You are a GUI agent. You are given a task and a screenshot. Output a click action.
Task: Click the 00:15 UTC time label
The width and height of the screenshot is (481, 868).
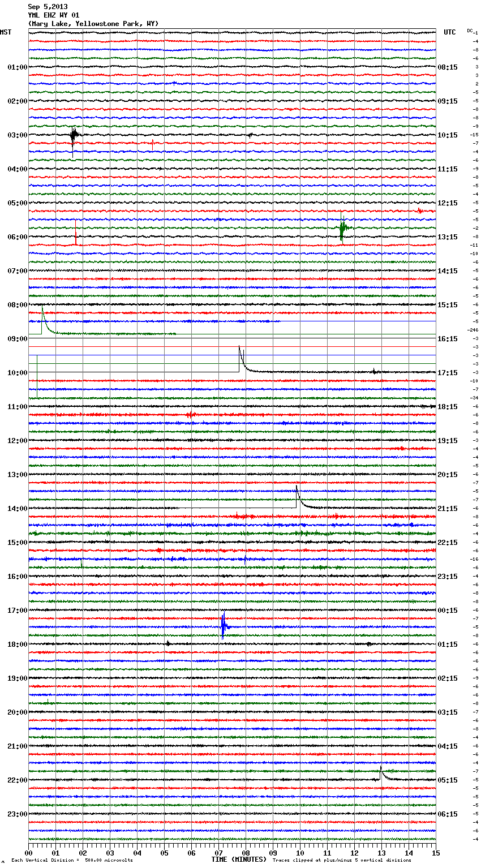[448, 611]
